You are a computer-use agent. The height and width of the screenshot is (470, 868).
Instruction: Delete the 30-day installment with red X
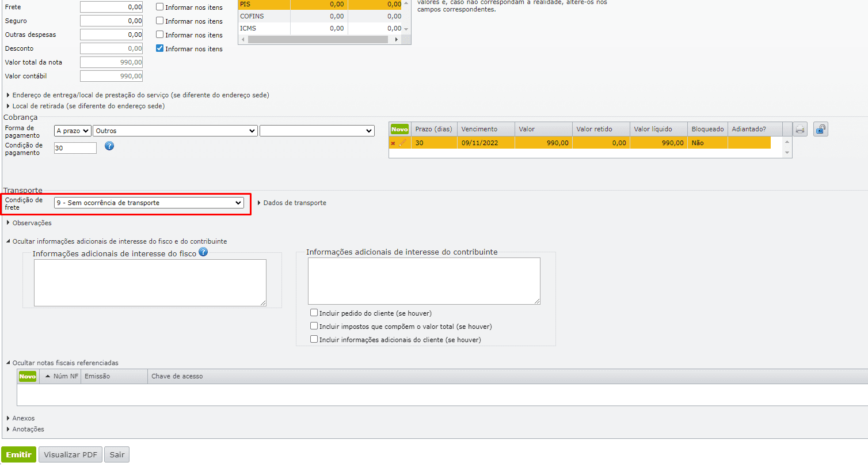tap(393, 143)
